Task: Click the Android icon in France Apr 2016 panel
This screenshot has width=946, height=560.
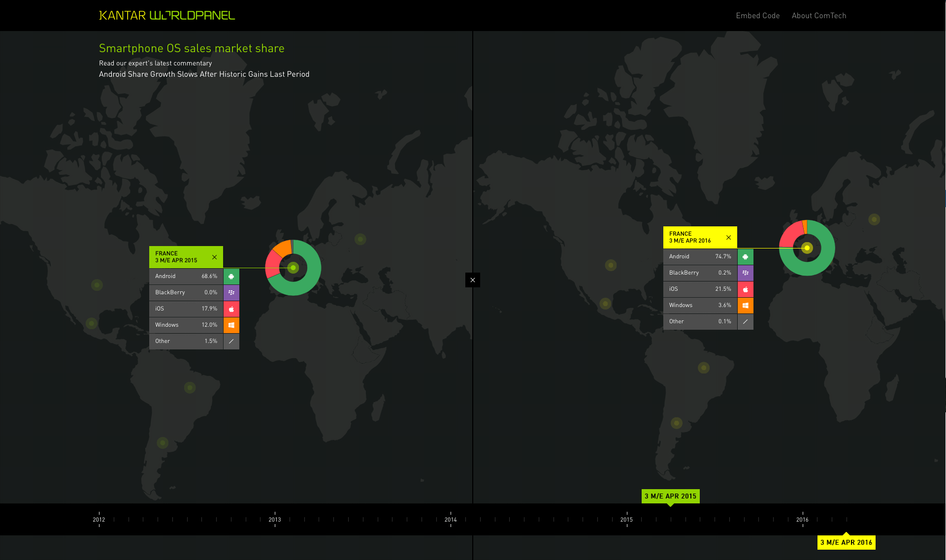Action: (x=745, y=257)
